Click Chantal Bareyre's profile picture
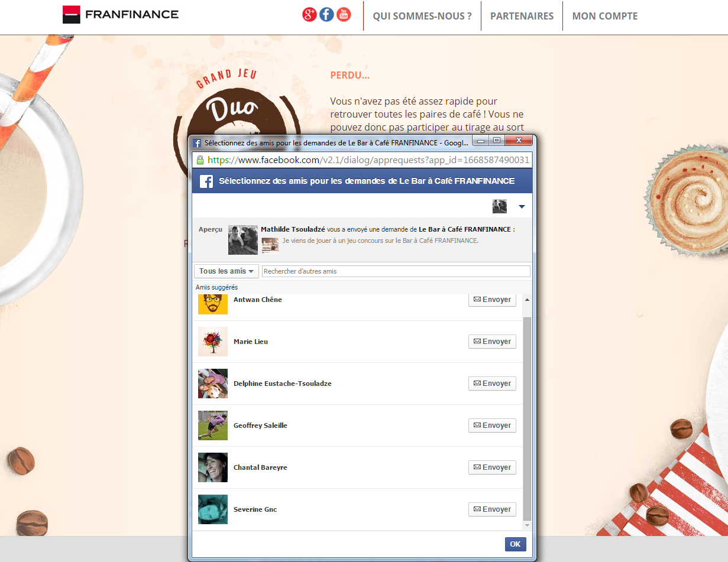 click(213, 467)
